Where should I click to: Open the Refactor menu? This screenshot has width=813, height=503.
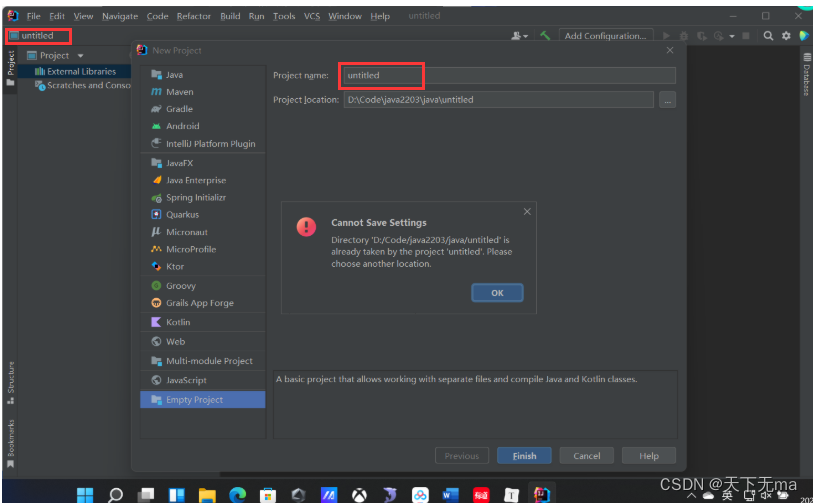pos(193,16)
